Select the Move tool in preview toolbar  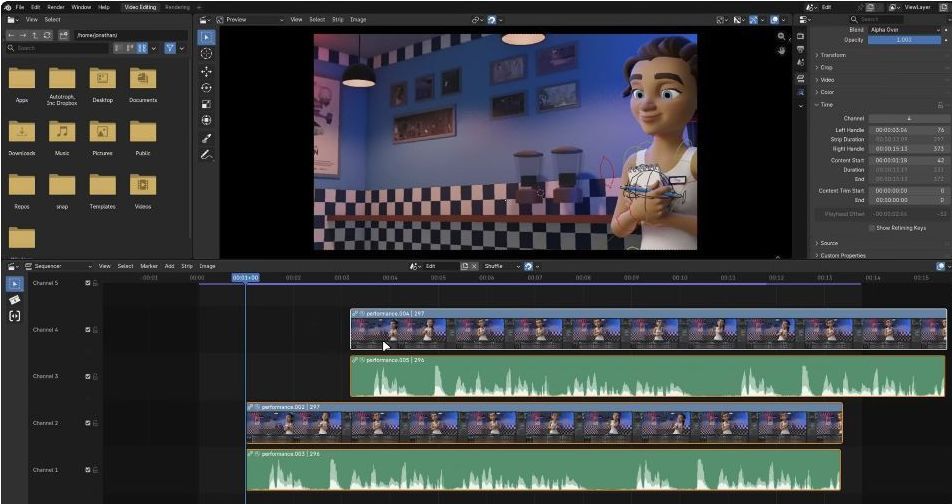(206, 71)
